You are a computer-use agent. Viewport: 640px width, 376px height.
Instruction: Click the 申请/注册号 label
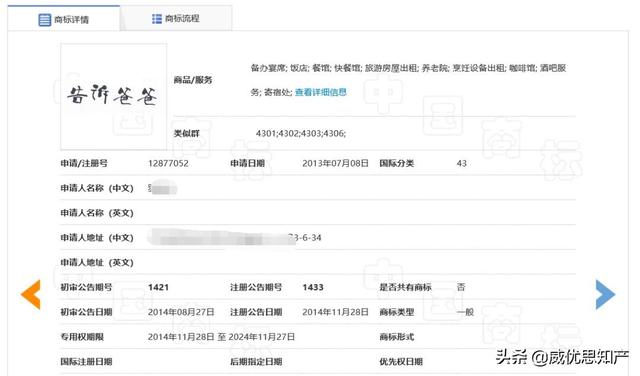point(84,163)
